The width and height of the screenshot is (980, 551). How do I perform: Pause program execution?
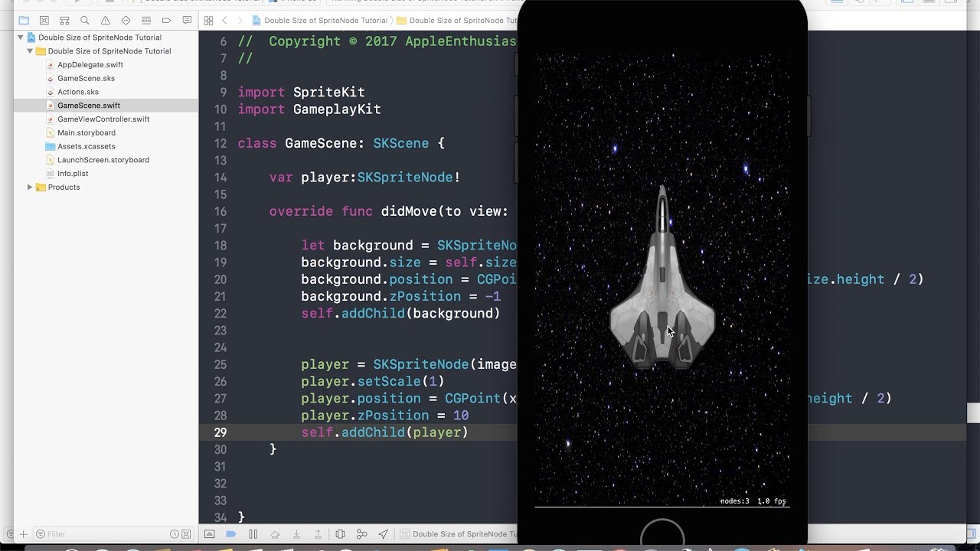pos(253,534)
